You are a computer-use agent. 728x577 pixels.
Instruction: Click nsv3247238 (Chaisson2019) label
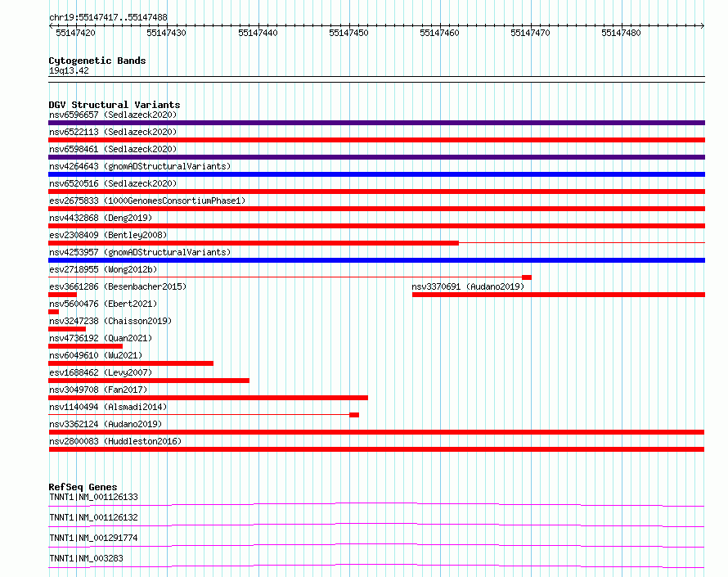110,321
